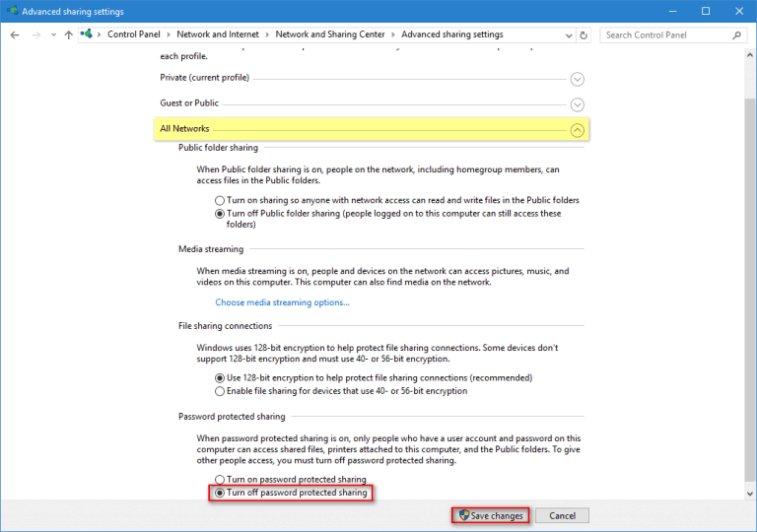Image resolution: width=757 pixels, height=532 pixels.
Task: Go to Network and Sharing Center breadcrumb
Action: tap(329, 34)
